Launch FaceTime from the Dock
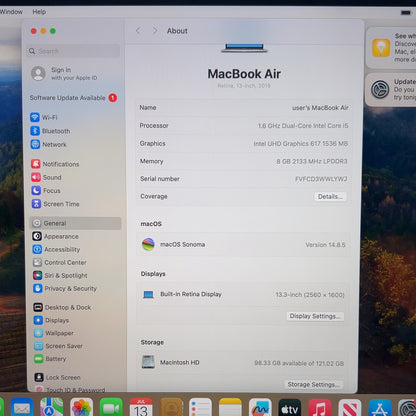This screenshot has height=416, width=416. [x=111, y=407]
